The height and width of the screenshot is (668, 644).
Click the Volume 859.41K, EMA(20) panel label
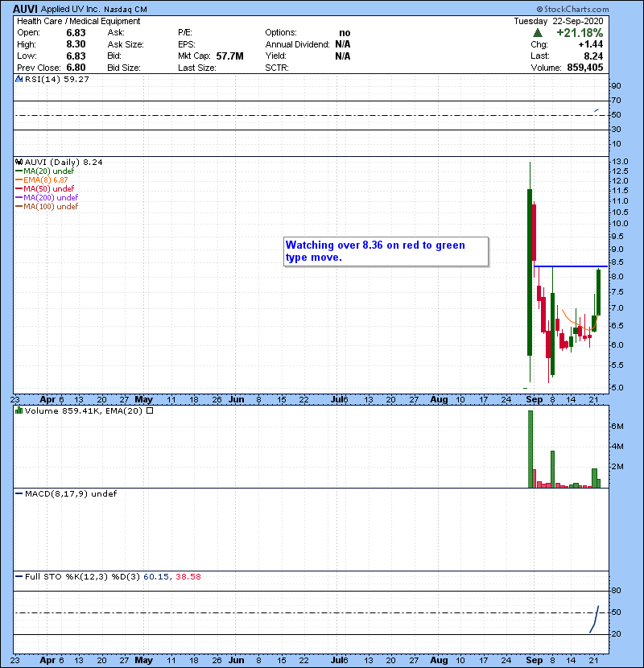pyautogui.click(x=84, y=410)
